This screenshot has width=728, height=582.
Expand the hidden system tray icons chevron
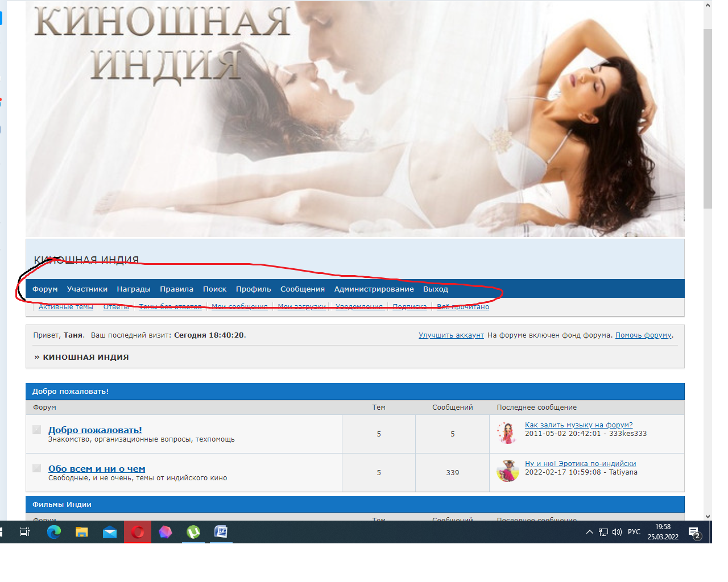pos(589,532)
